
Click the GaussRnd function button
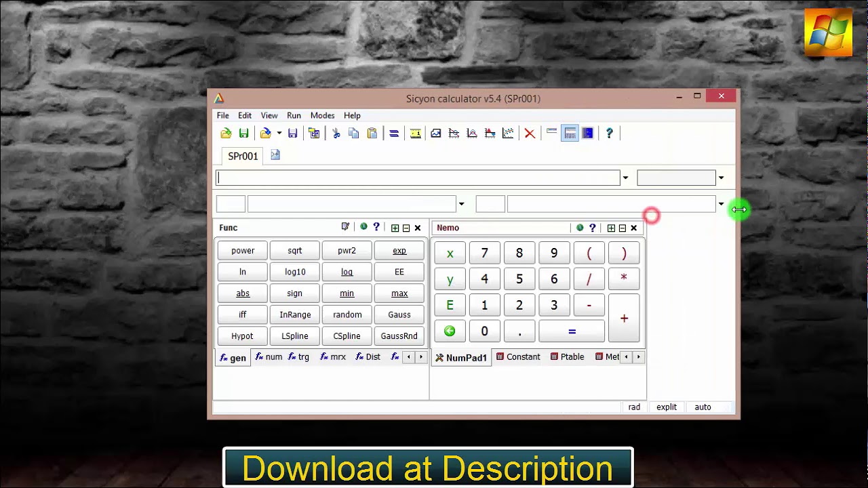click(399, 336)
